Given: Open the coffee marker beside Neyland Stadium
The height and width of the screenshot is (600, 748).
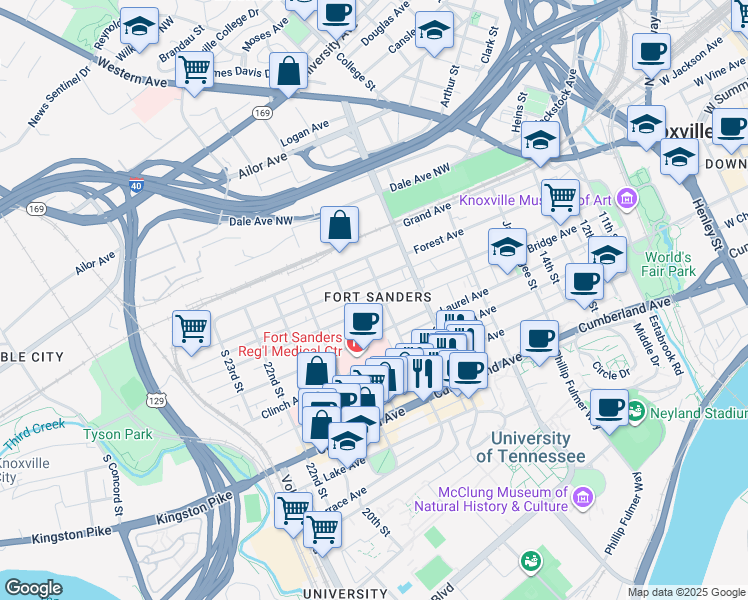Looking at the screenshot, I should (609, 409).
